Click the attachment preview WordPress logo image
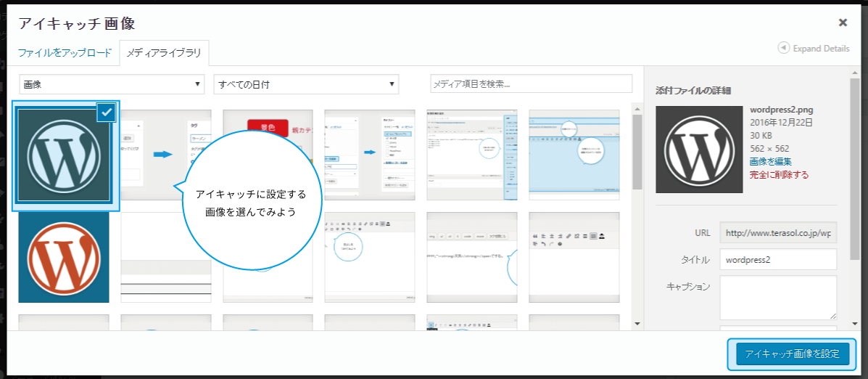The height and width of the screenshot is (379, 868). 699,150
